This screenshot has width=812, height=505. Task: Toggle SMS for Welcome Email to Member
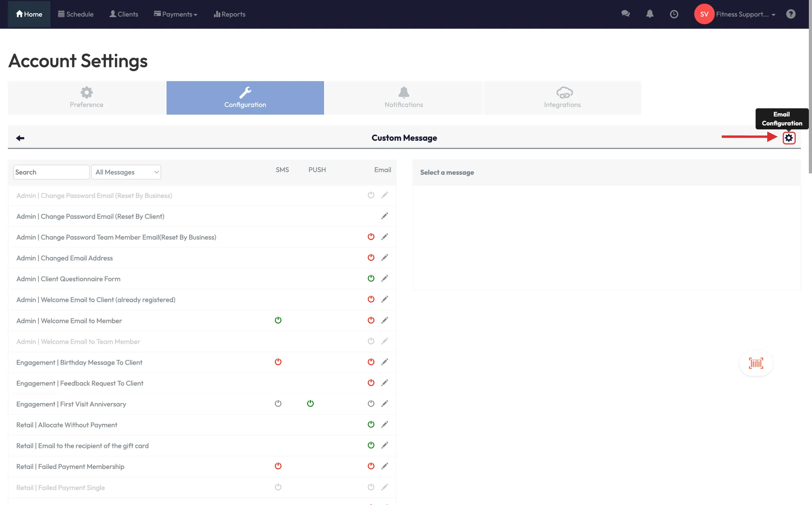(x=278, y=320)
